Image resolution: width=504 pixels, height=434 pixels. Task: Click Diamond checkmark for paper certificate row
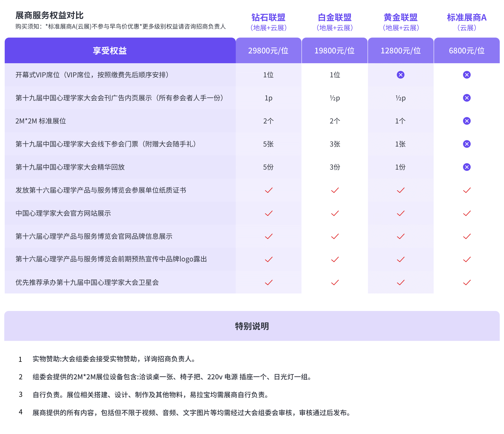pyautogui.click(x=268, y=190)
